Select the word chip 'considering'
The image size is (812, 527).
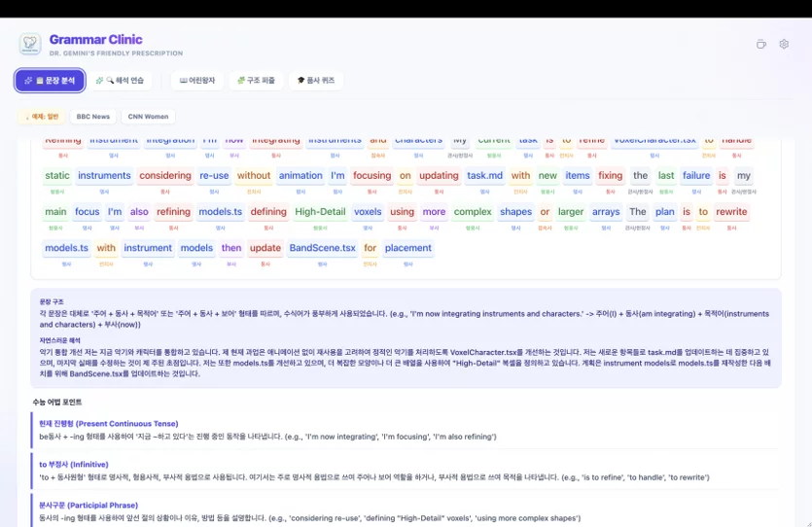tap(165, 175)
